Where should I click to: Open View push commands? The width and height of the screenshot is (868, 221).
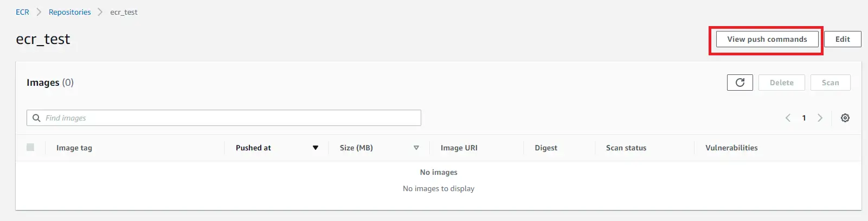tap(767, 39)
